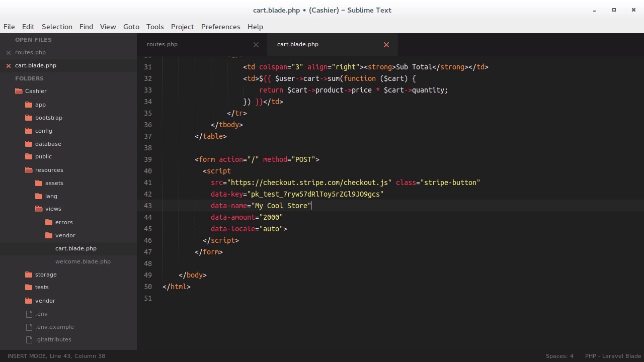Screen dimensions: 644x362
Task: Click the checkout.stripe.com URL in code
Action: tap(309, 183)
